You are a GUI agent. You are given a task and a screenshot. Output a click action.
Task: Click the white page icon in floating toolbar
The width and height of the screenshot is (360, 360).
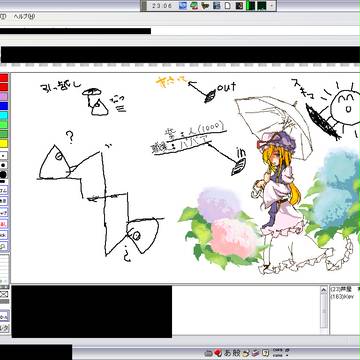pos(228,6)
